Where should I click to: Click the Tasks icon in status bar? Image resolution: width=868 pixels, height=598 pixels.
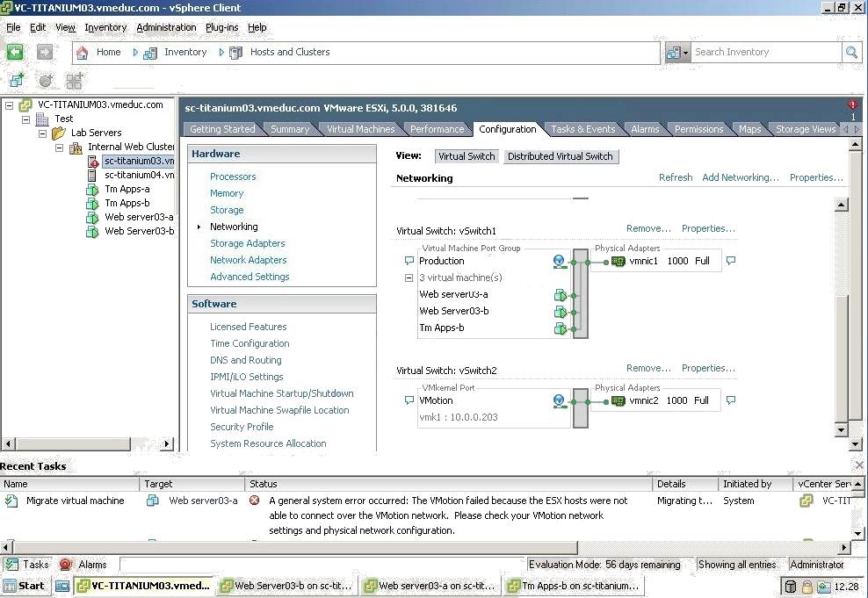pos(11,565)
